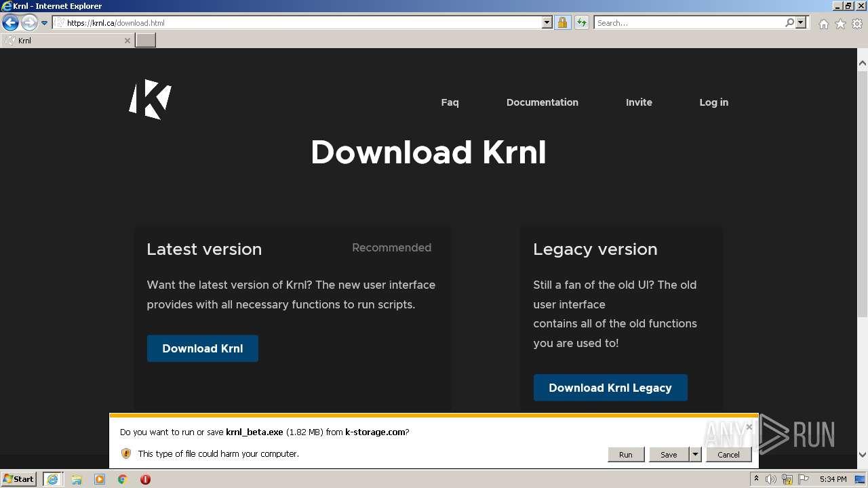Click the Log in link

pyautogui.click(x=714, y=102)
